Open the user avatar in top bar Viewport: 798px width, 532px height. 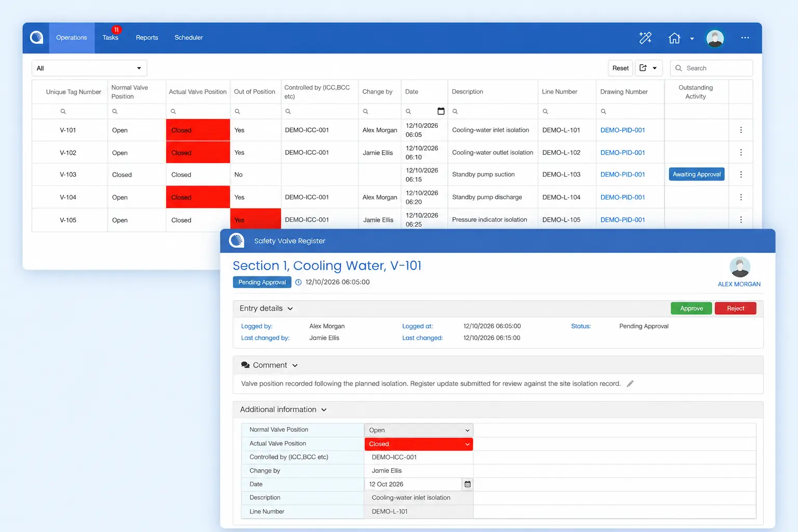[715, 38]
